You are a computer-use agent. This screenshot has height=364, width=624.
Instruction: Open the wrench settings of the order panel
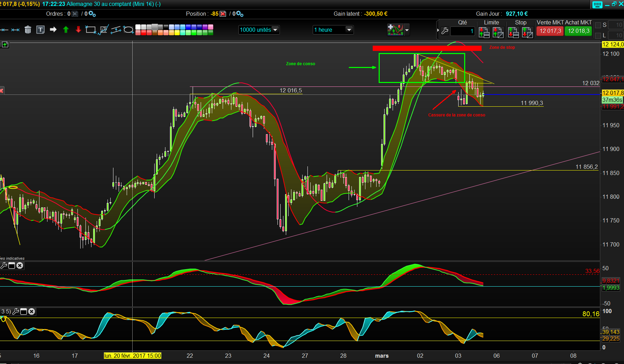pos(445,31)
